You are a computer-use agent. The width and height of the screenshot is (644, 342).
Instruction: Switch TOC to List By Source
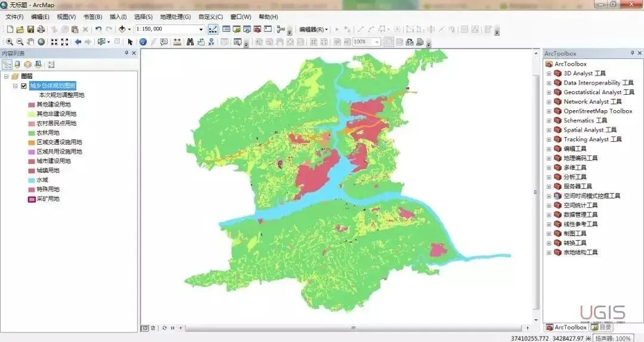(x=17, y=64)
